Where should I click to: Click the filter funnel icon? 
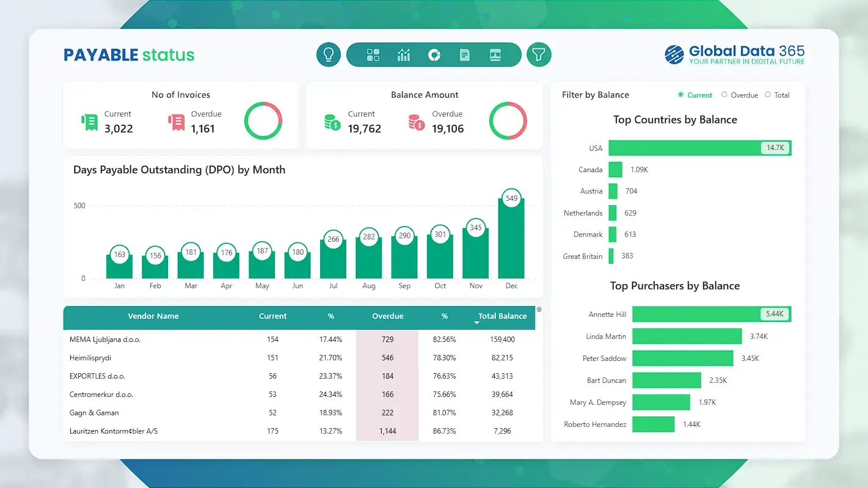click(539, 54)
